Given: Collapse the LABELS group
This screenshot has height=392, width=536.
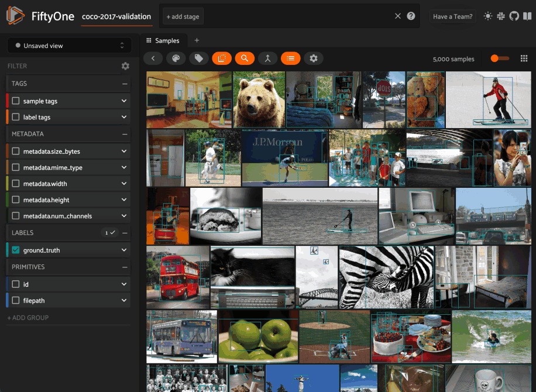Looking at the screenshot, I should point(125,233).
